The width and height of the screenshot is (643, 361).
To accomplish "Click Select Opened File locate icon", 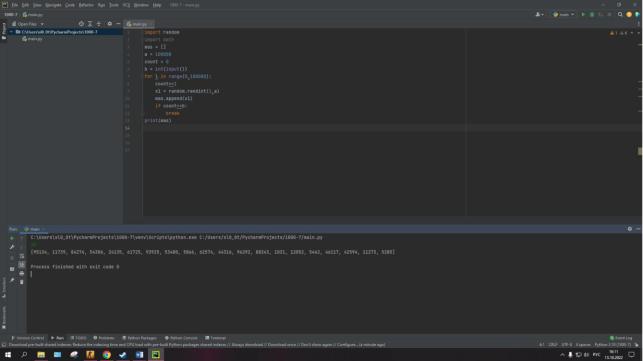I will pyautogui.click(x=81, y=24).
